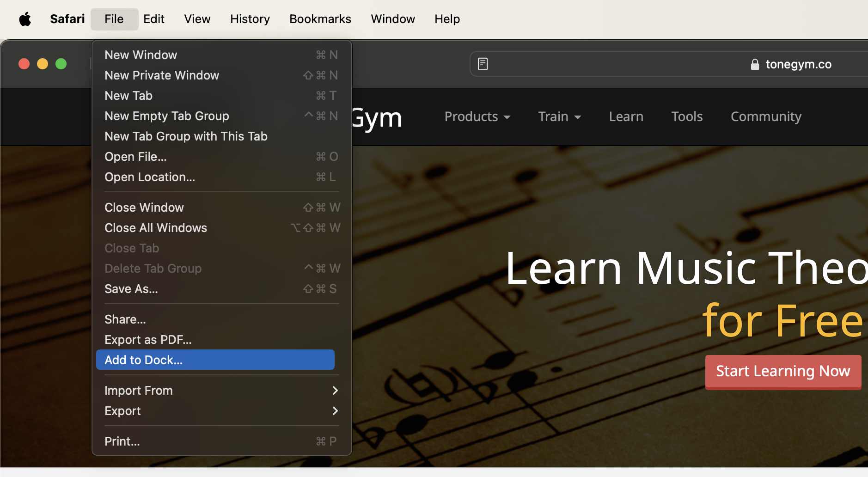Select Export as PDF

click(148, 339)
